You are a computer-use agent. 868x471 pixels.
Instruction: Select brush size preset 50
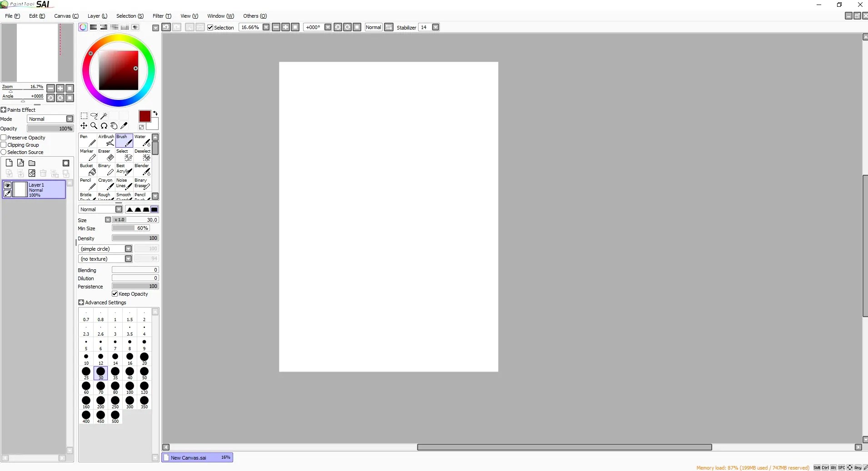pos(144,372)
